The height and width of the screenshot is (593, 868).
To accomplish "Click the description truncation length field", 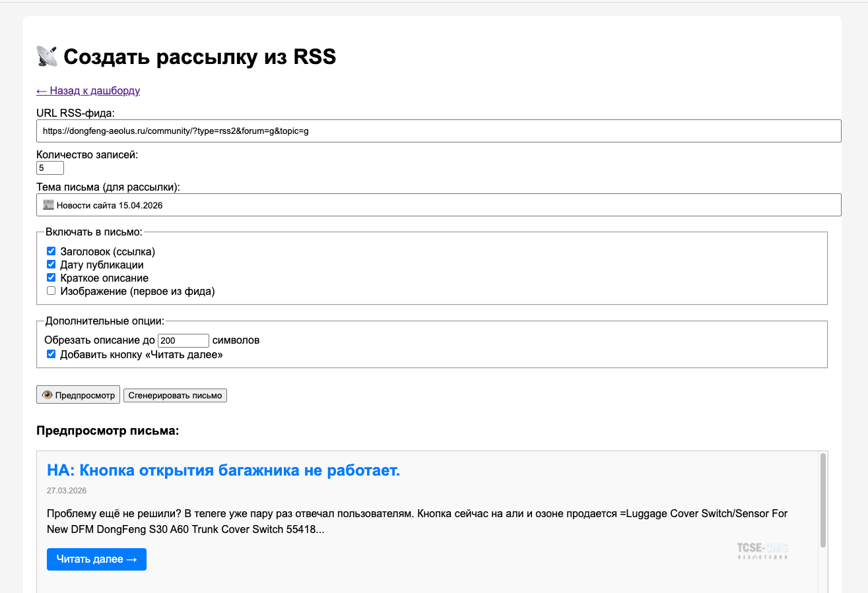I will [x=183, y=341].
